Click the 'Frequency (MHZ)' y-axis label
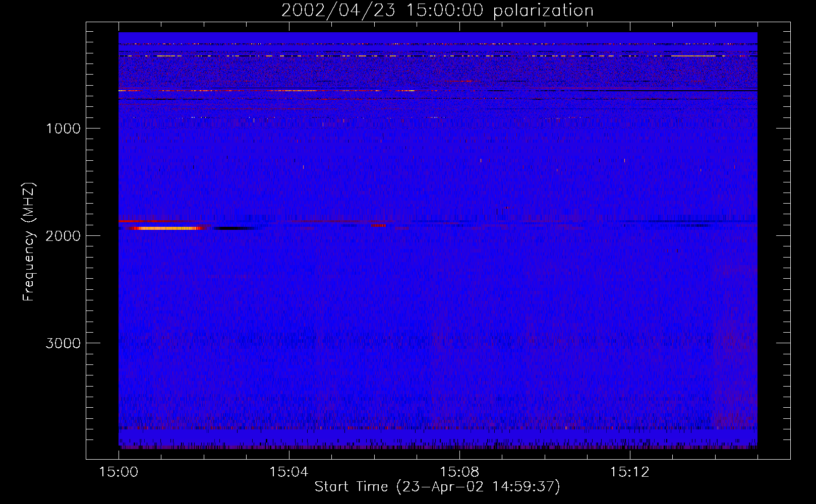 pyautogui.click(x=29, y=242)
